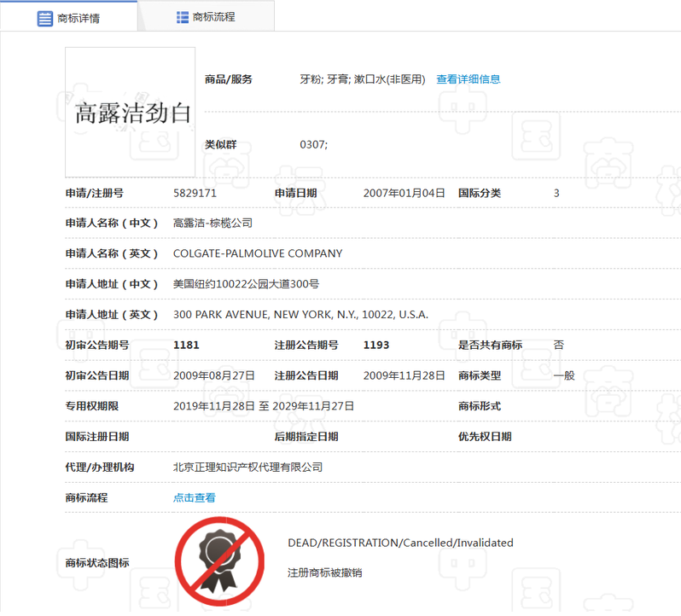Click the 商品/服务 label
The width and height of the screenshot is (681, 616).
(229, 79)
